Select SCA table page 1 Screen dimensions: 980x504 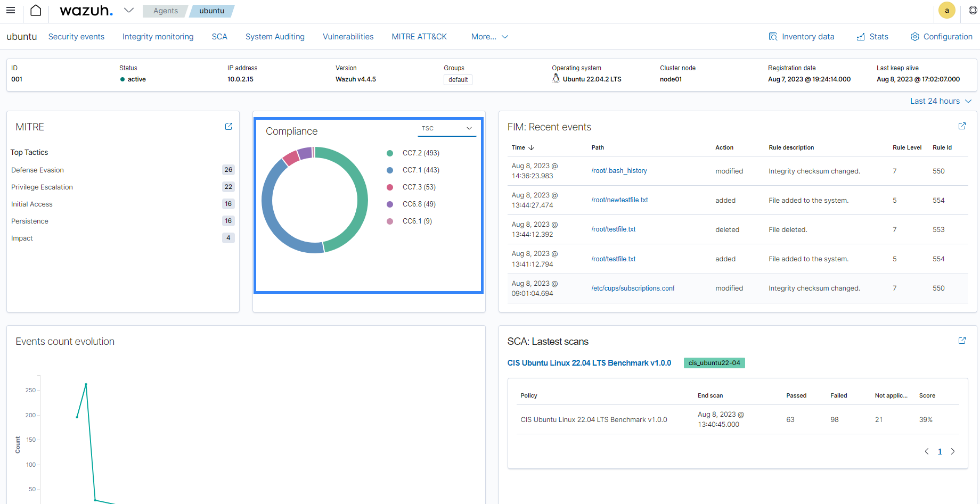point(940,452)
